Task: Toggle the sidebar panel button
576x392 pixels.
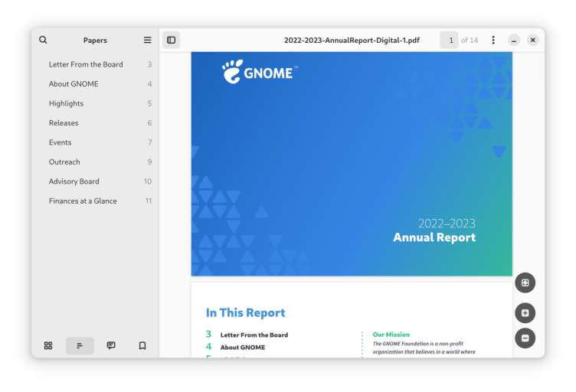Action: pyautogui.click(x=171, y=40)
